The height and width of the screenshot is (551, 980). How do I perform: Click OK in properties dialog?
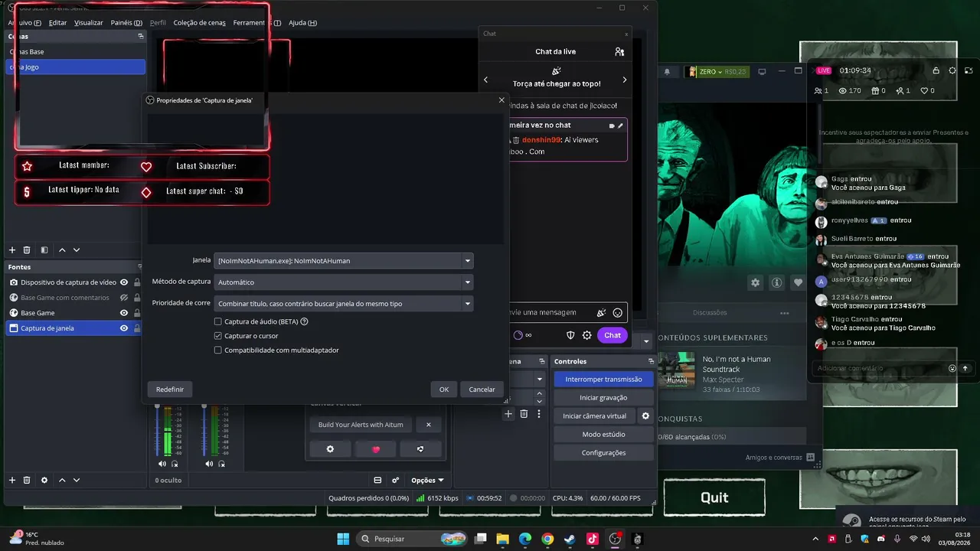(444, 390)
